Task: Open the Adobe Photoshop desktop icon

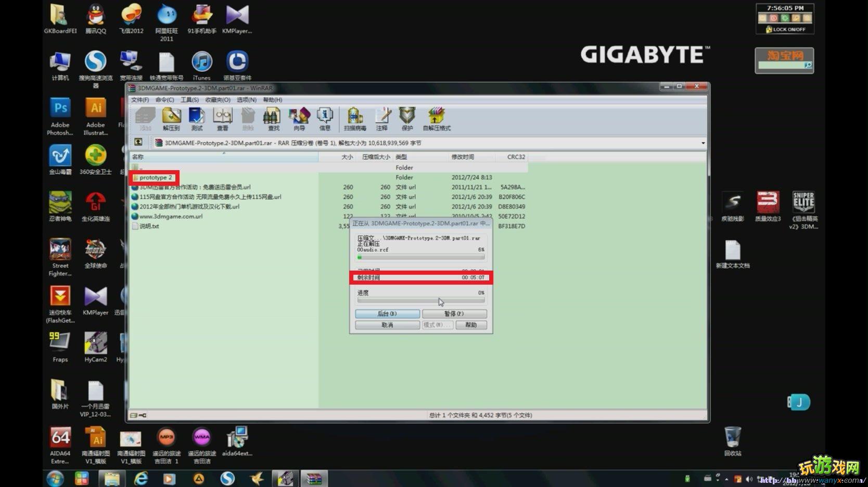Action: 60,117
